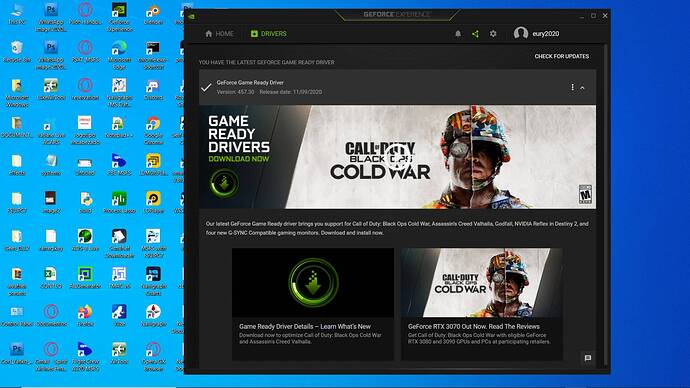This screenshot has height=388, width=690.
Task: Play the Call of Duty Cold War banner video
Action: coord(397,157)
